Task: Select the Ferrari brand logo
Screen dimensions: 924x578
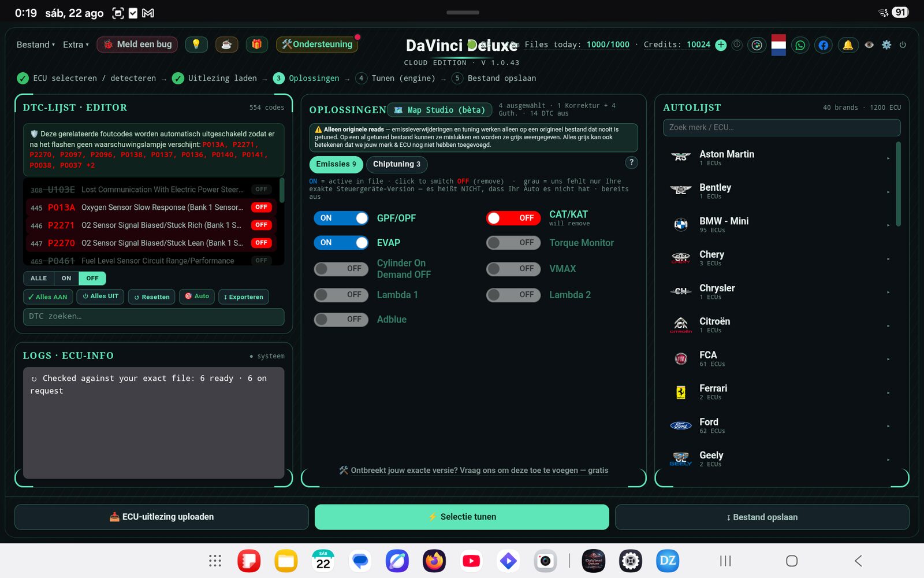Action: pos(681,392)
